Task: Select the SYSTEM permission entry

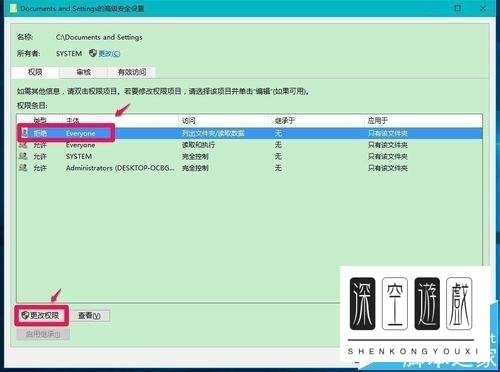Action: click(x=250, y=156)
